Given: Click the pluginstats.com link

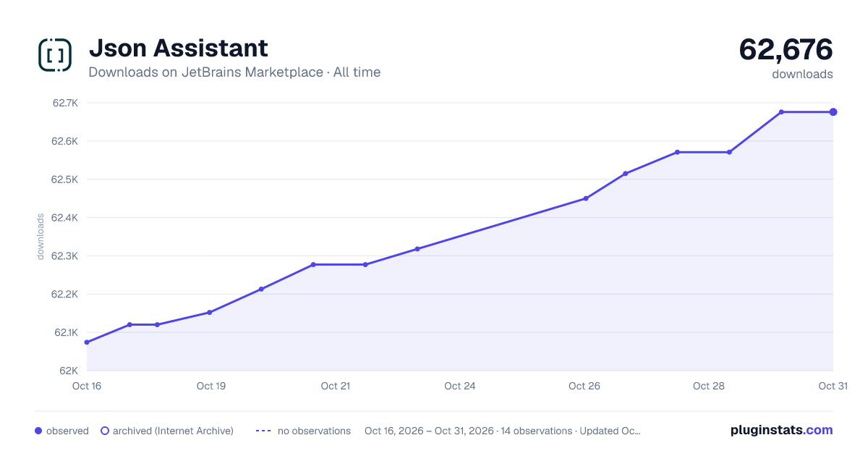Looking at the screenshot, I should click(x=781, y=430).
